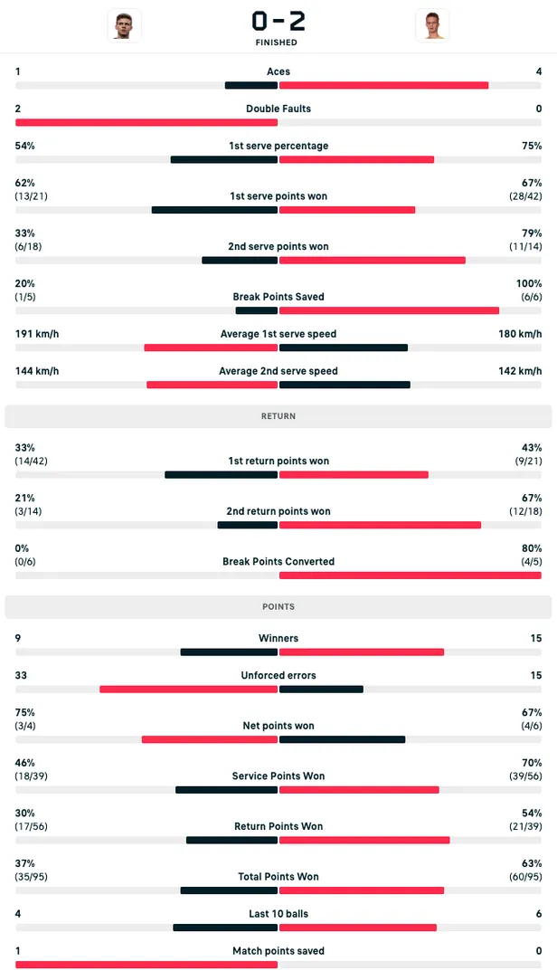Click the FINISHED status label
Image resolution: width=557 pixels, height=980 pixels.
click(x=278, y=43)
